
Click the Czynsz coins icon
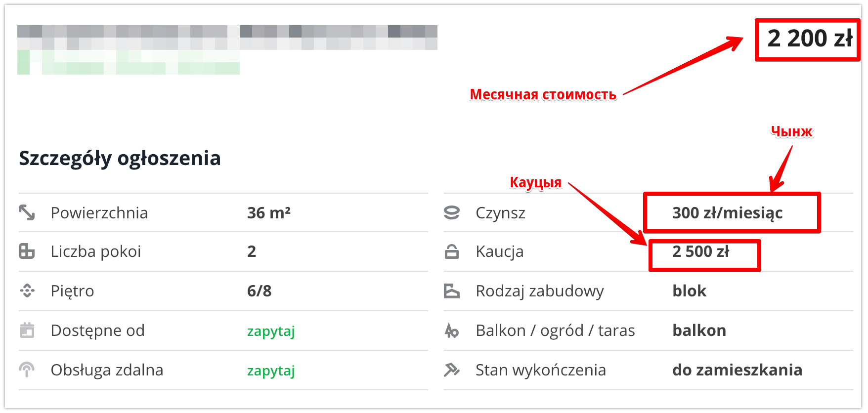point(452,212)
